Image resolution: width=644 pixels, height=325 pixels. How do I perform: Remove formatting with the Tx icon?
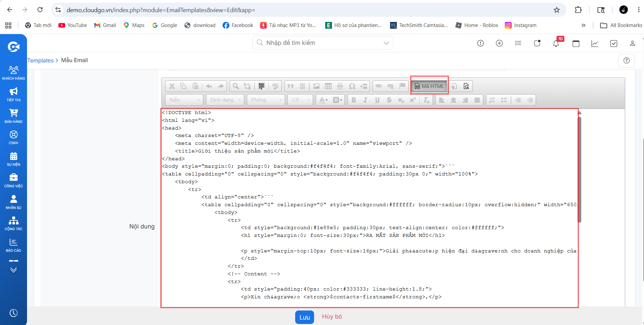427,100
